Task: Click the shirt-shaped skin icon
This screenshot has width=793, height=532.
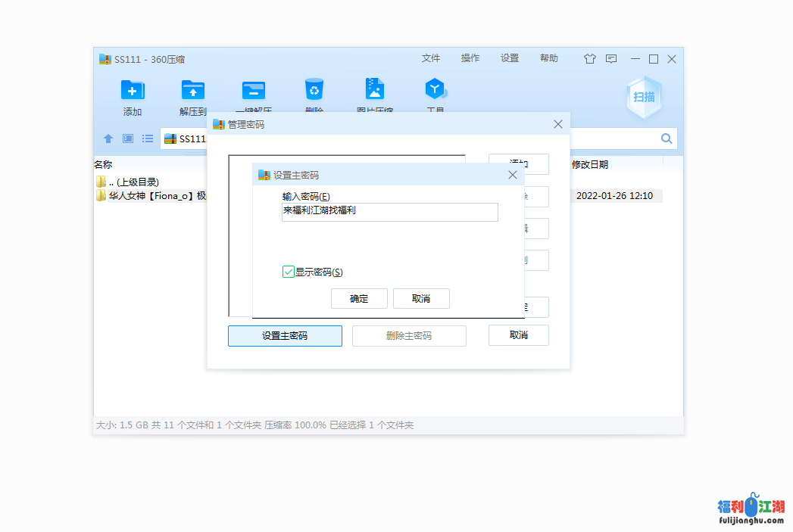Action: pos(590,59)
